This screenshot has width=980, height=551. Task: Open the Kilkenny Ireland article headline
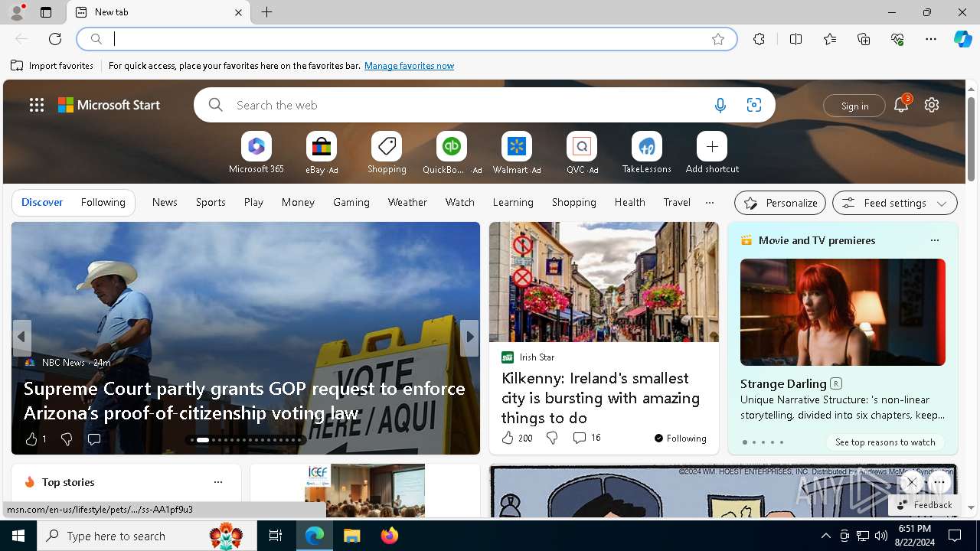click(x=600, y=398)
